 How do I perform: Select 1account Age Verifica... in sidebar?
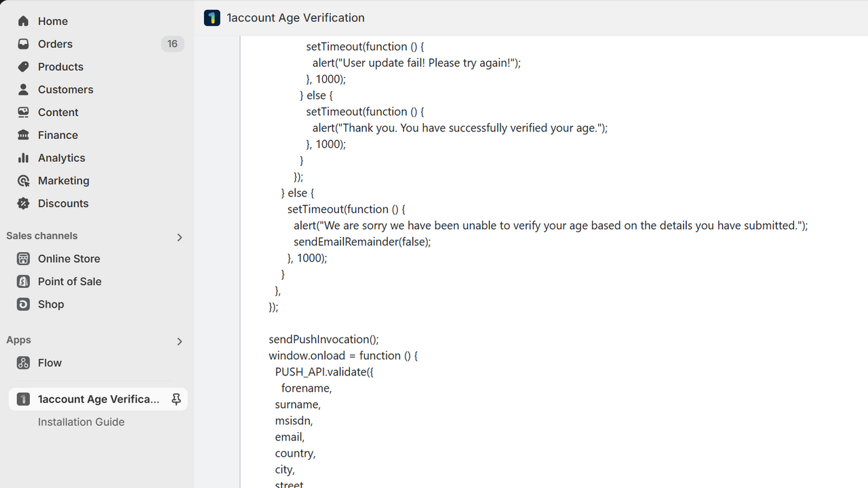click(99, 399)
